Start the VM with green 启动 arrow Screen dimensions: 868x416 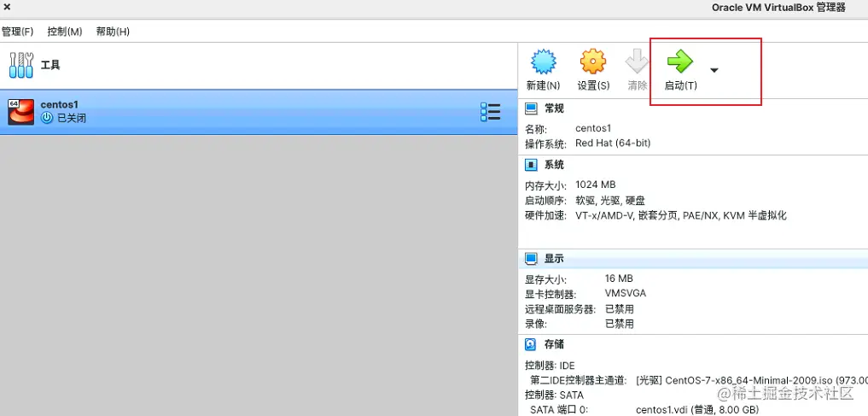[679, 61]
